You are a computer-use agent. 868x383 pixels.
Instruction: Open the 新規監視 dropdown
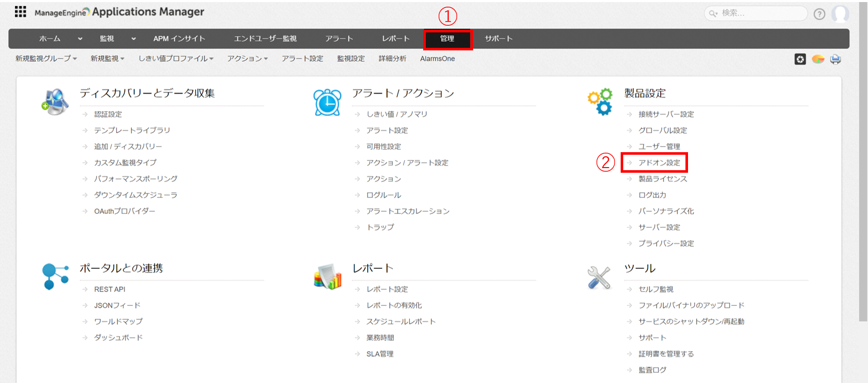107,59
